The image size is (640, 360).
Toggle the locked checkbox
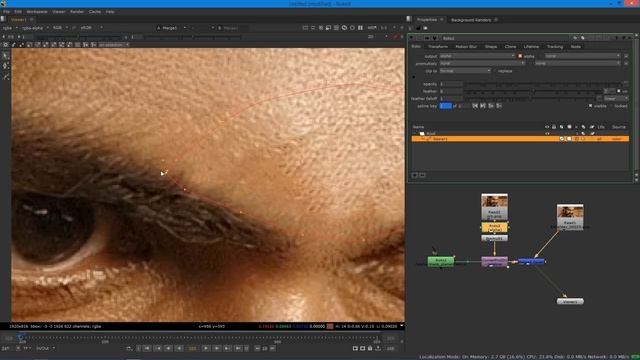[611, 106]
